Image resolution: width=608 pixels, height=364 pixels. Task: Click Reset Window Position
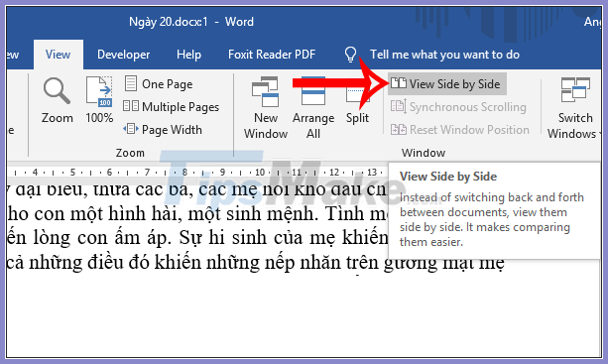click(x=460, y=130)
